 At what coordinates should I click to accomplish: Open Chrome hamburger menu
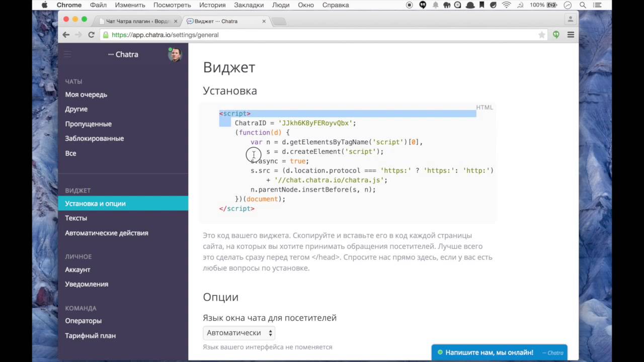[x=571, y=35]
